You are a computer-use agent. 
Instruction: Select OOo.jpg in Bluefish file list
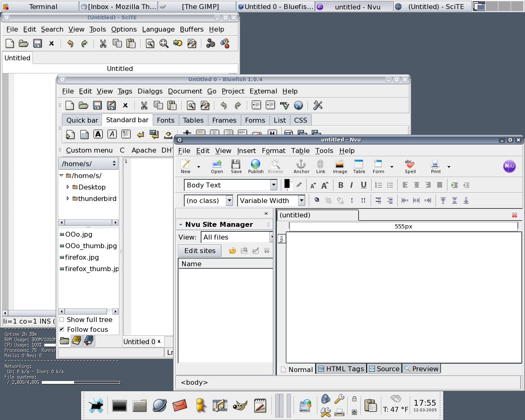pos(79,234)
